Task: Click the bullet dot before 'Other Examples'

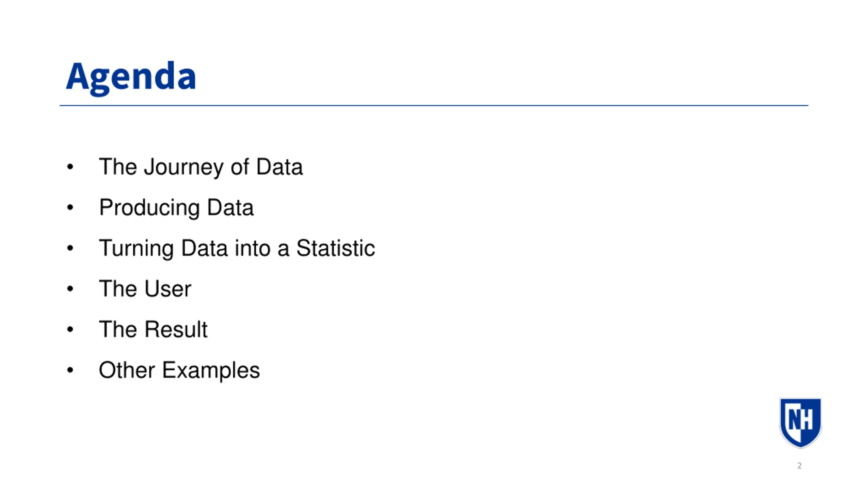Action: pyautogui.click(x=70, y=370)
